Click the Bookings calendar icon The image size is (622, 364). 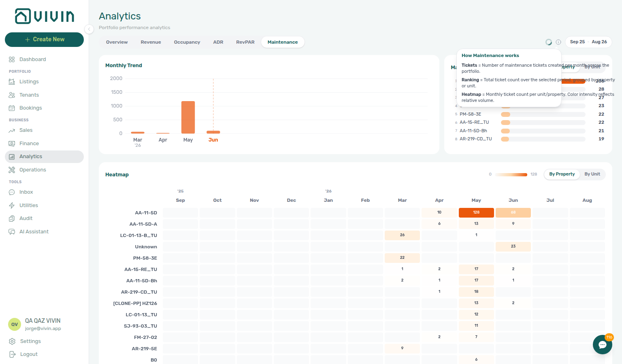pyautogui.click(x=12, y=108)
